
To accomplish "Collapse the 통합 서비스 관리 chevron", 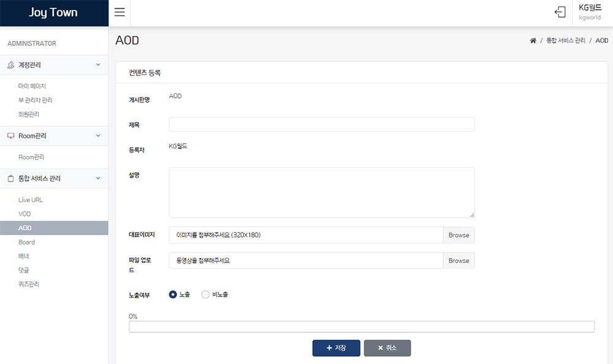I will [98, 178].
